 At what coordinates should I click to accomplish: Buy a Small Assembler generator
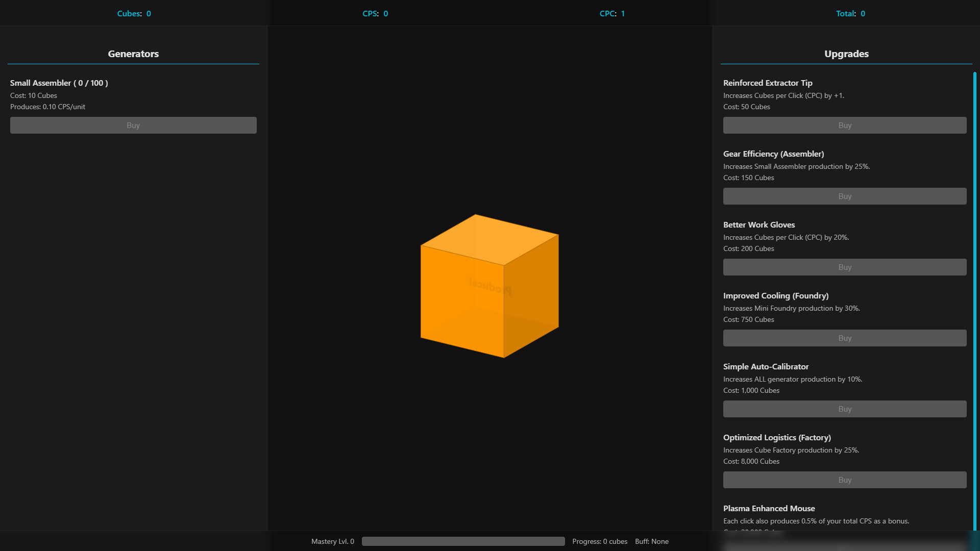click(x=133, y=125)
